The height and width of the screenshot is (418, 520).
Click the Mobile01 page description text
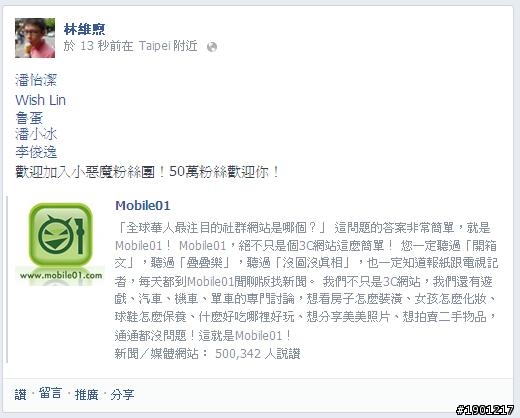click(x=306, y=282)
